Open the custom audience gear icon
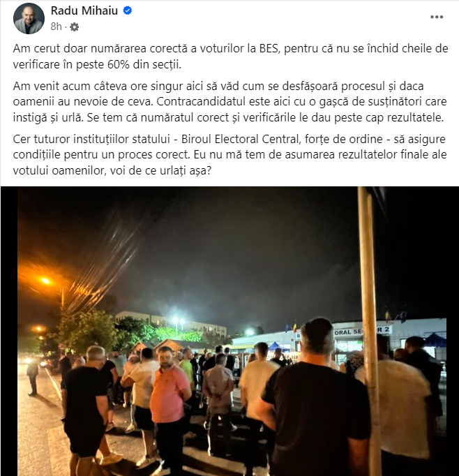This screenshot has height=476, width=459. 75,27
